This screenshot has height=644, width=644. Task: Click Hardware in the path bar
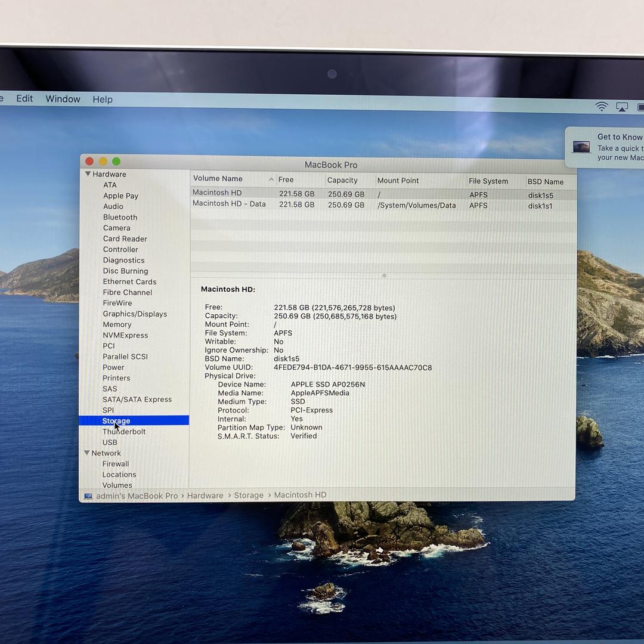(x=205, y=496)
